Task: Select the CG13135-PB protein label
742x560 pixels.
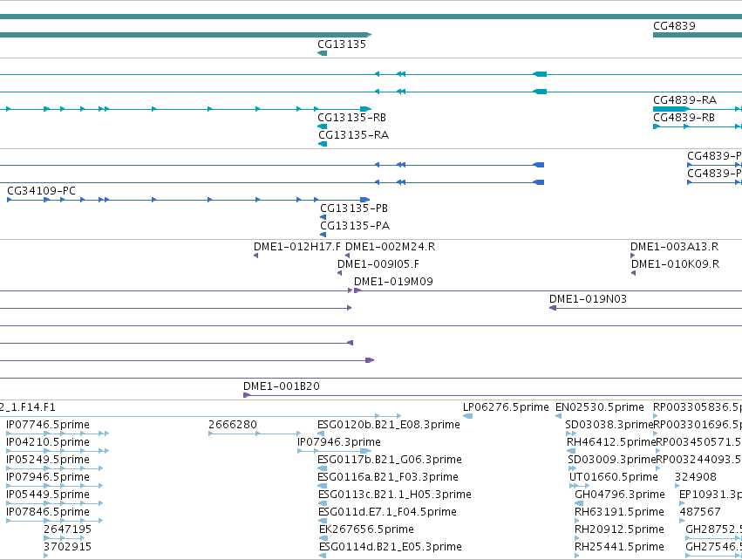Action: coord(354,208)
